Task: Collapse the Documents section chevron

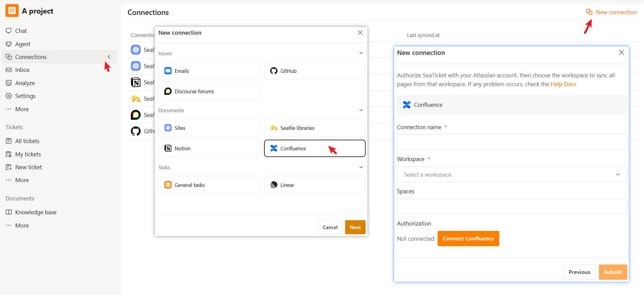Action: pyautogui.click(x=361, y=110)
